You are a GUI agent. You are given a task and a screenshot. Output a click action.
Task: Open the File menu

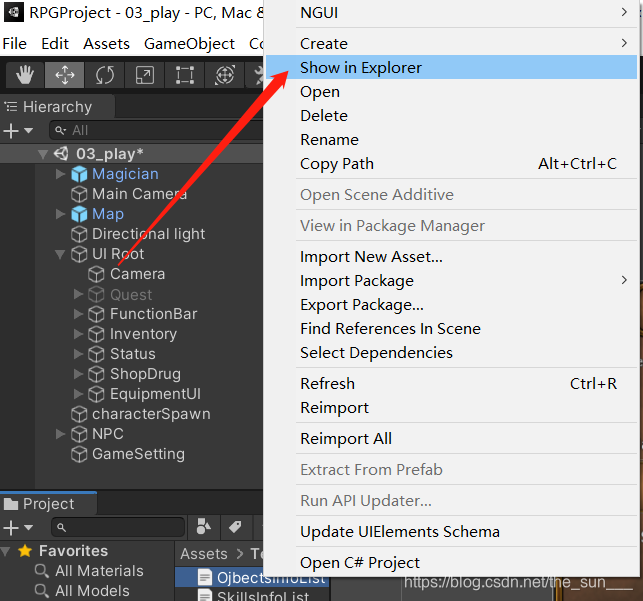15,43
